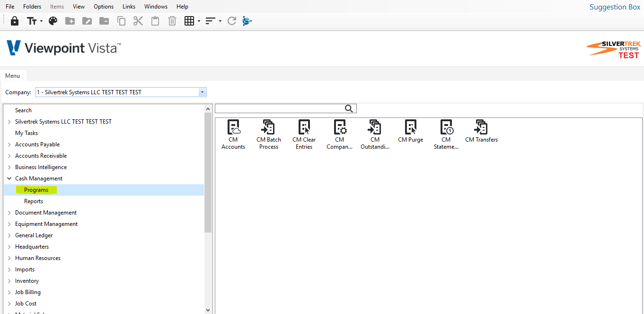Screen dimensions: 644x314
Task: Click the refresh icon in the toolbar
Action: [232, 21]
